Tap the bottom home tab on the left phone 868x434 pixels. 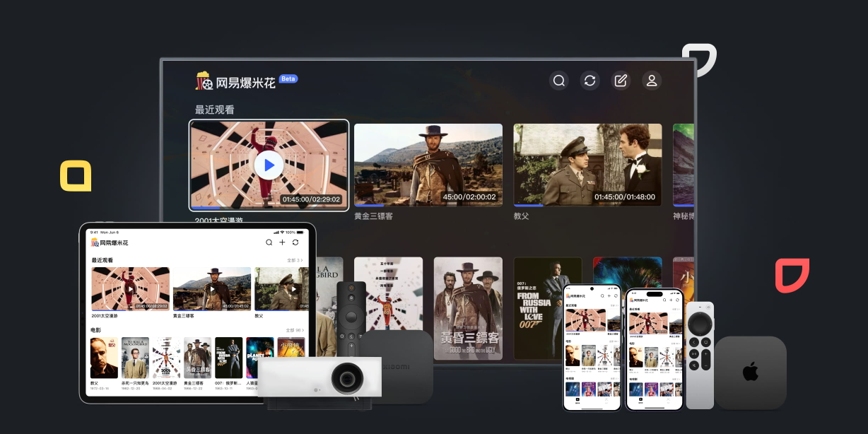point(577,401)
